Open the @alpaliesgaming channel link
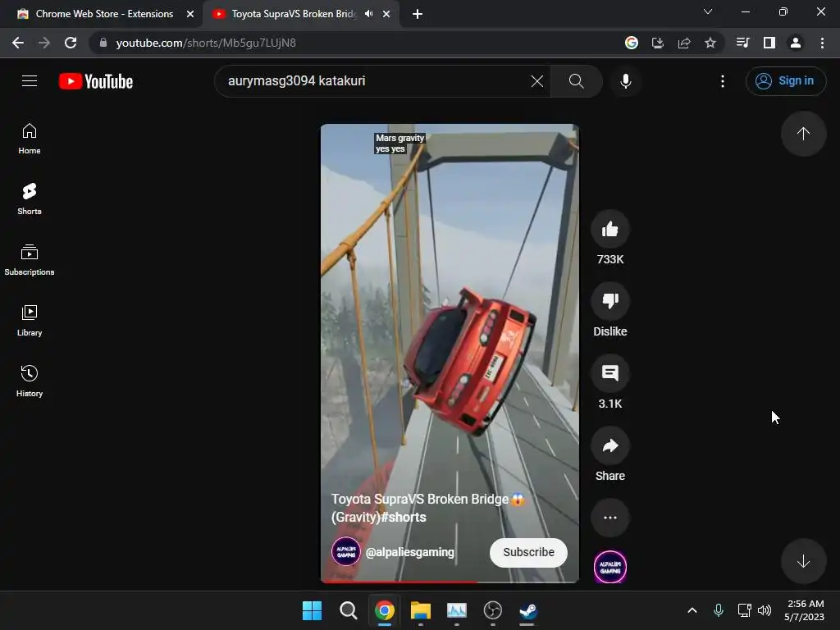Screen dimensions: 840x630 point(410,552)
